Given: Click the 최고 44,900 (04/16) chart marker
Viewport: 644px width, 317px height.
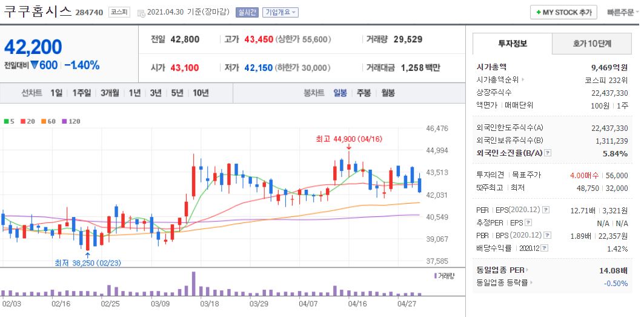Looking at the screenshot, I should tap(349, 139).
